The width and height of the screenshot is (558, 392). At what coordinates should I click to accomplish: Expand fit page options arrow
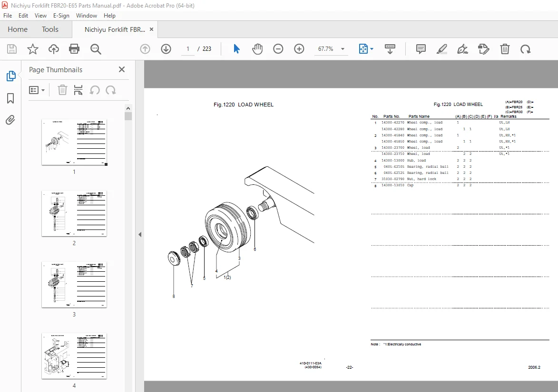372,49
